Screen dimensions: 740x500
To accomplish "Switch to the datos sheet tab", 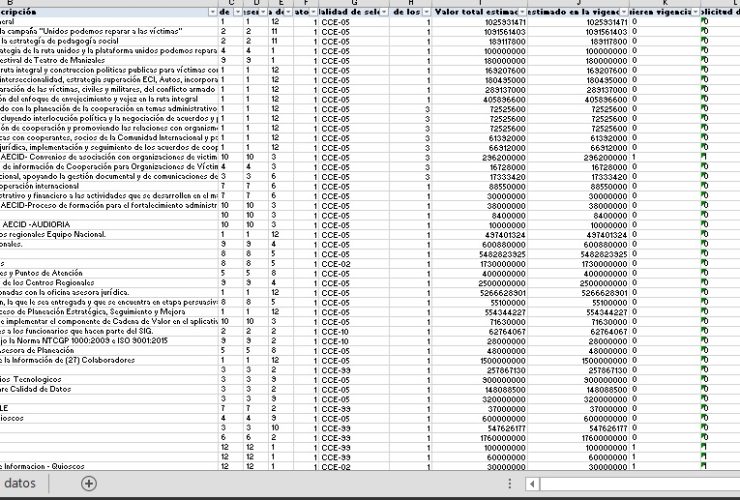I will pyautogui.click(x=20, y=483).
